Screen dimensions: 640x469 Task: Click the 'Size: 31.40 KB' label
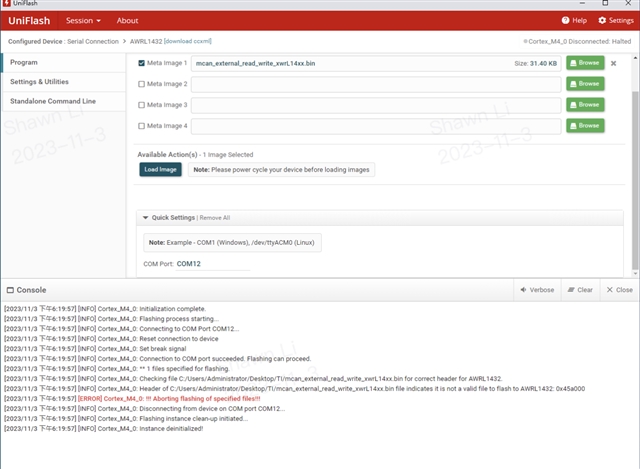coord(535,63)
